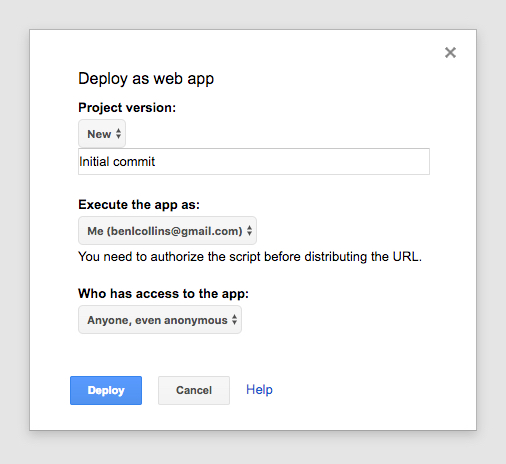Viewport: 506px width, 464px height.
Task: Click the blue Deploy button
Action: click(106, 390)
